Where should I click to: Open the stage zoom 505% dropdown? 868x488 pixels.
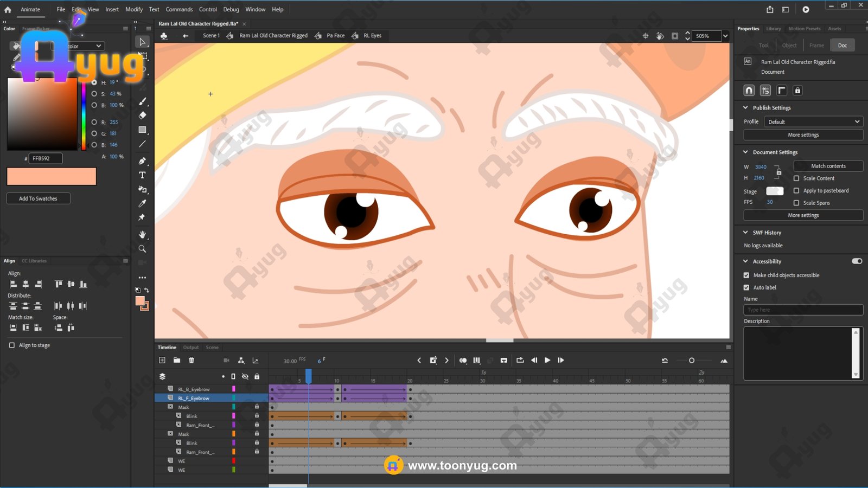[x=725, y=36]
